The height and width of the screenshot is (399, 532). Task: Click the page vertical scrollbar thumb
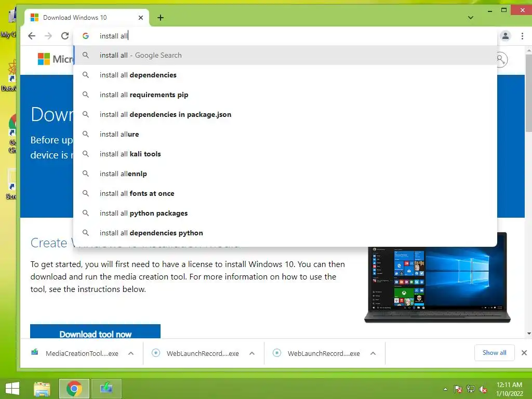pos(528,94)
